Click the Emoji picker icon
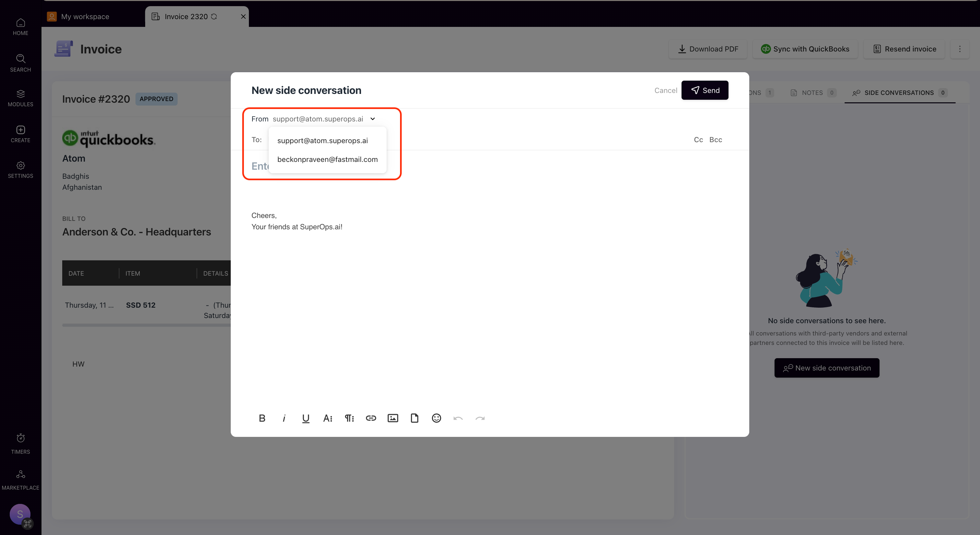Viewport: 980px width, 535px height. click(436, 418)
